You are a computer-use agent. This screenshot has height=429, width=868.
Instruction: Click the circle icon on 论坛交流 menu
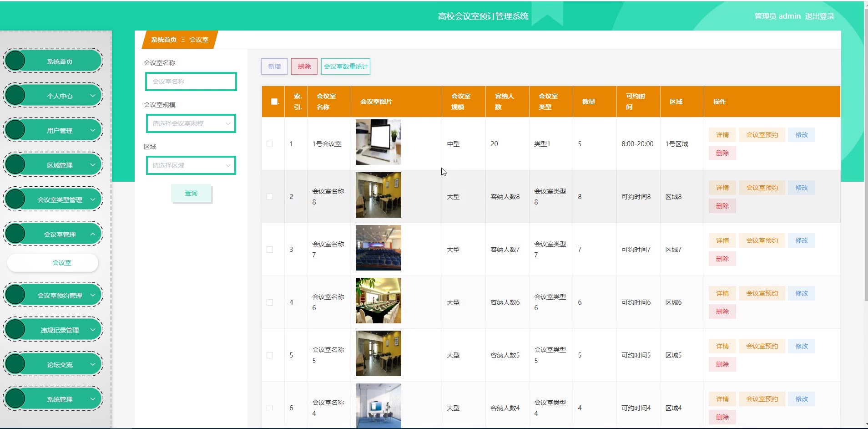pos(15,364)
